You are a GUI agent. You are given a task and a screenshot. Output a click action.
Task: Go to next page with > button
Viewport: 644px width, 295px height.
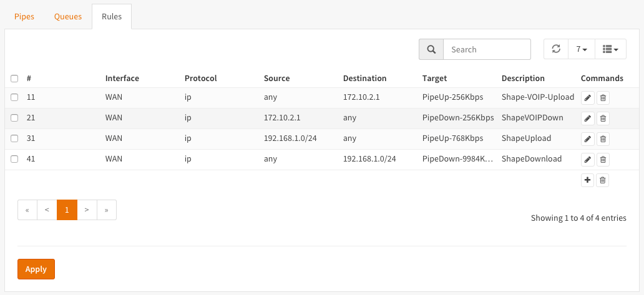tap(87, 210)
